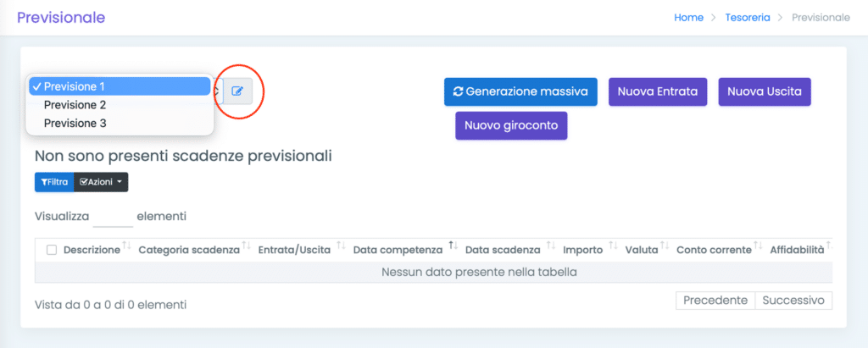868x348 pixels.
Task: Select the checked Previsione 1 option
Action: coord(75,86)
